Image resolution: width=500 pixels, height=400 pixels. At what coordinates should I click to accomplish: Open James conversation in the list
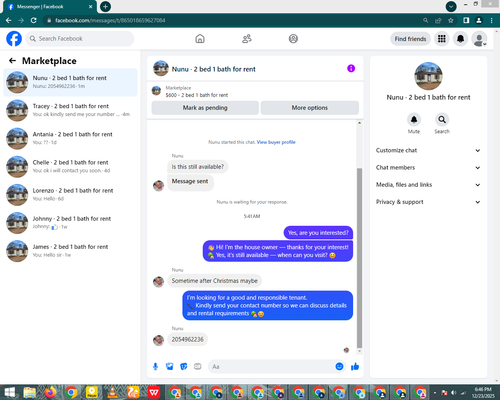[70, 251]
